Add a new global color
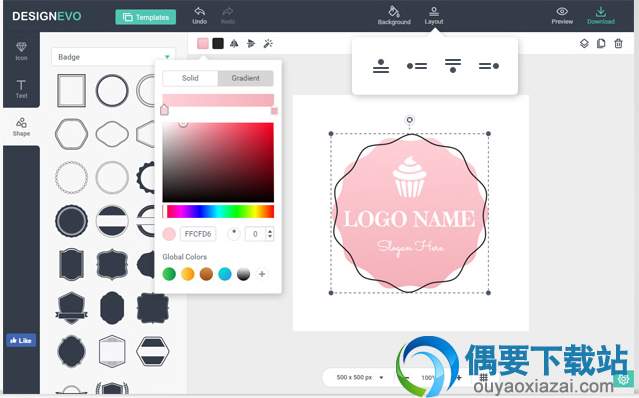The image size is (639, 398). (x=262, y=274)
